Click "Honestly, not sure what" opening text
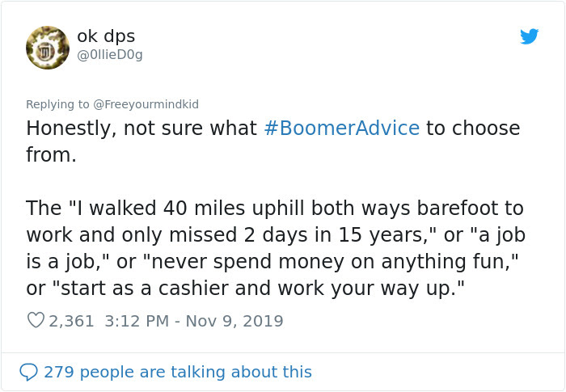 (x=141, y=129)
